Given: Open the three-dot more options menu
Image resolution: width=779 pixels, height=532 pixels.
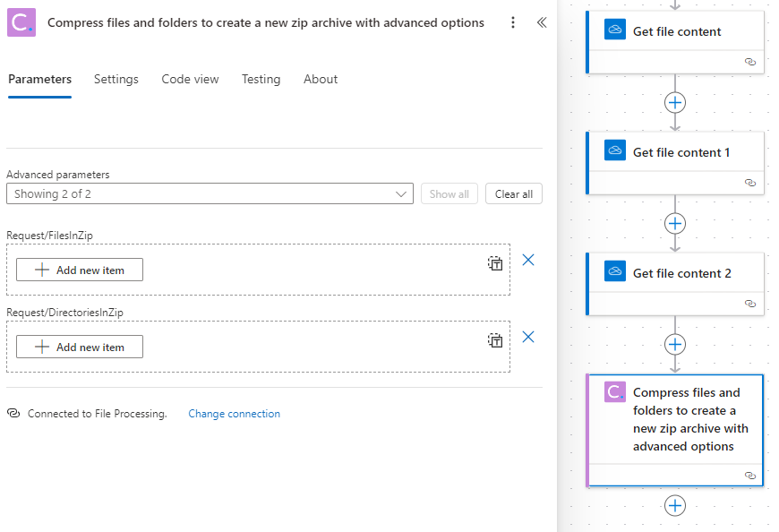Looking at the screenshot, I should tap(513, 22).
